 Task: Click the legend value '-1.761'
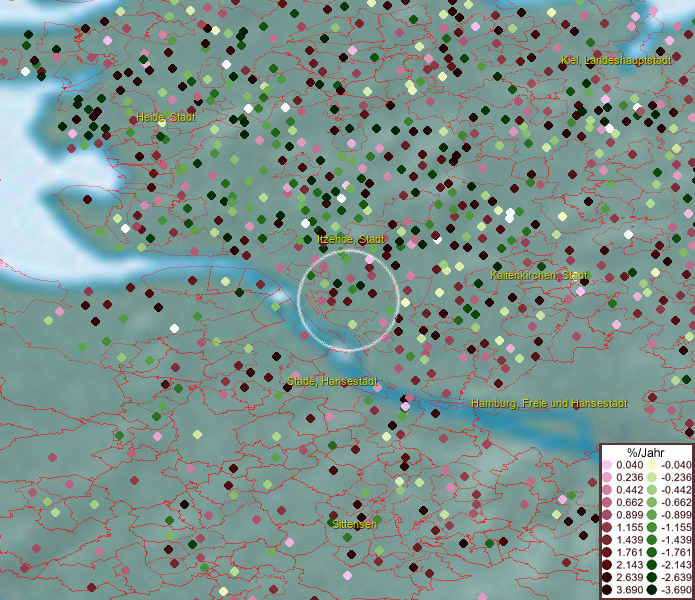pos(676,552)
